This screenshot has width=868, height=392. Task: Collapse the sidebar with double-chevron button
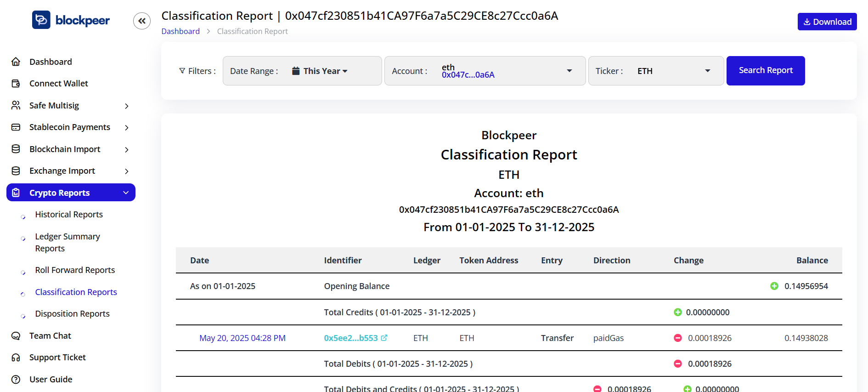[142, 21]
